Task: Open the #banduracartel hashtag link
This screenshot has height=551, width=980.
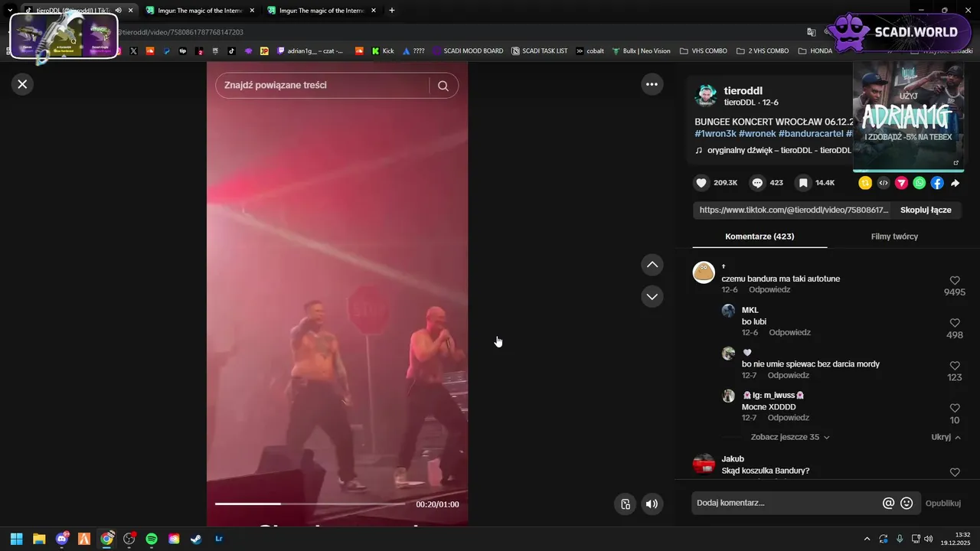Action: (x=811, y=133)
